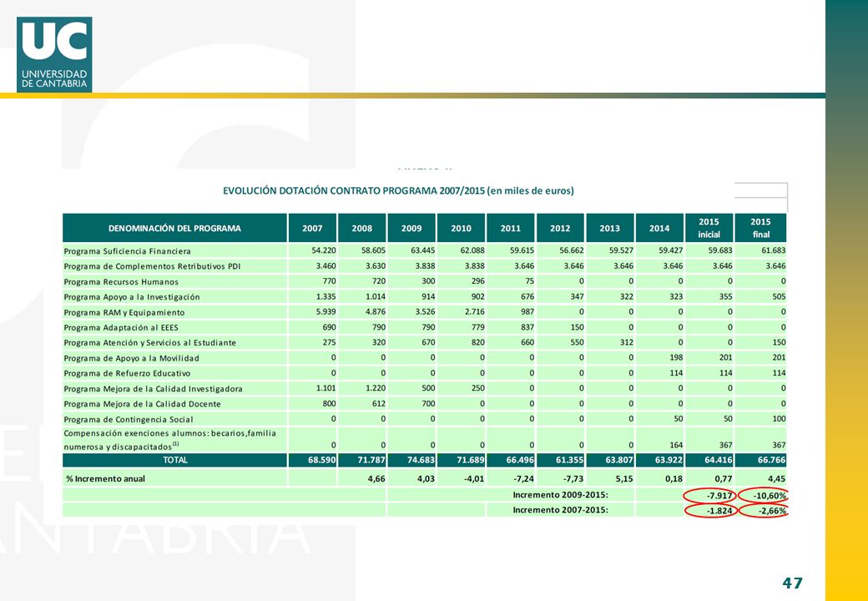This screenshot has height=601, width=868.
Task: Click the 'Programa Recursos Humanos' row label
Action: point(121,281)
